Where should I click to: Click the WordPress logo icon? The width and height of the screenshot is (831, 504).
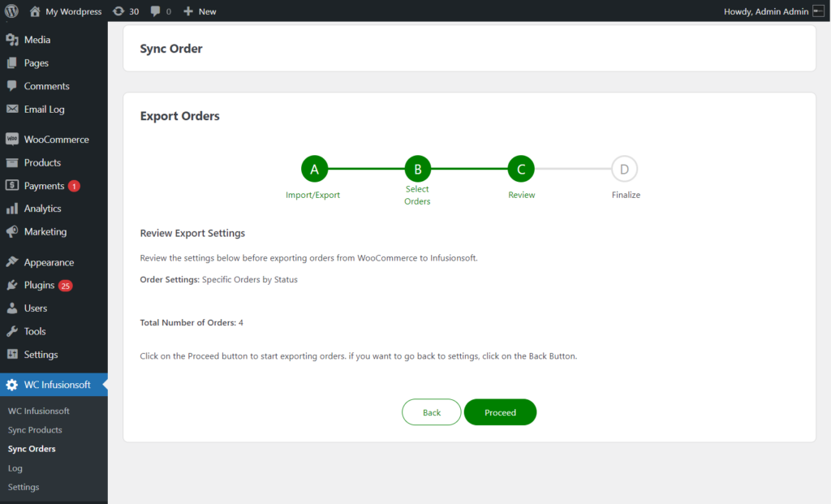coord(11,11)
